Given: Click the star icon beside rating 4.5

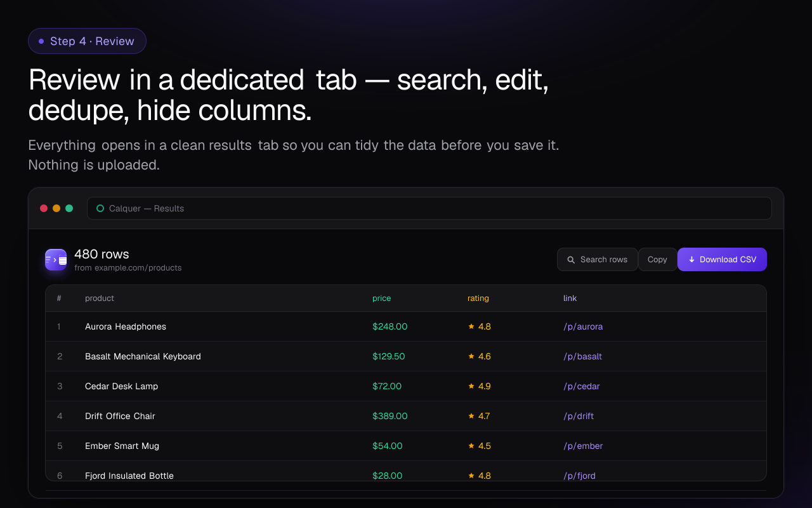Looking at the screenshot, I should pyautogui.click(x=471, y=446).
